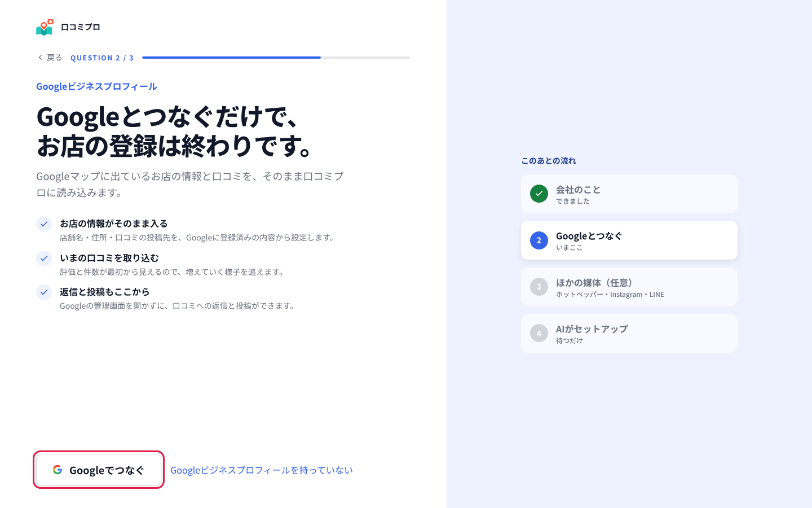Click the このあとの流れ heading
Screen dimensions: 812x508
[x=549, y=161]
